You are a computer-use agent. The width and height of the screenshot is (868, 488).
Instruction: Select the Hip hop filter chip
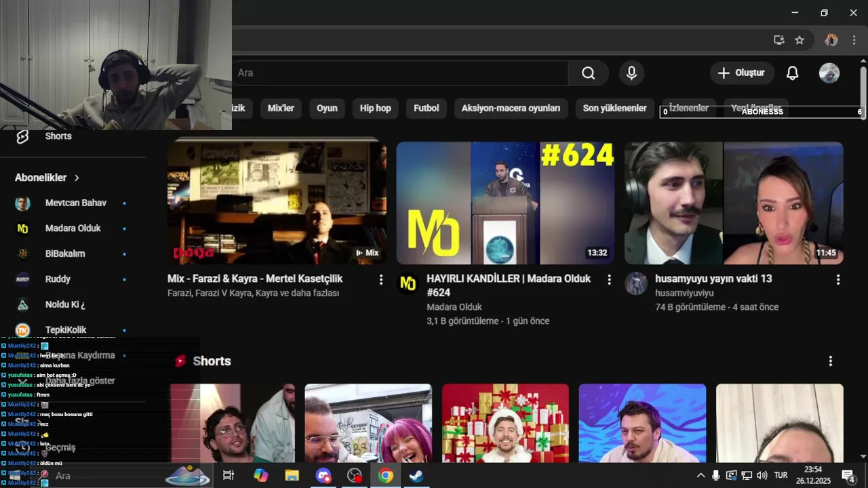pos(375,108)
